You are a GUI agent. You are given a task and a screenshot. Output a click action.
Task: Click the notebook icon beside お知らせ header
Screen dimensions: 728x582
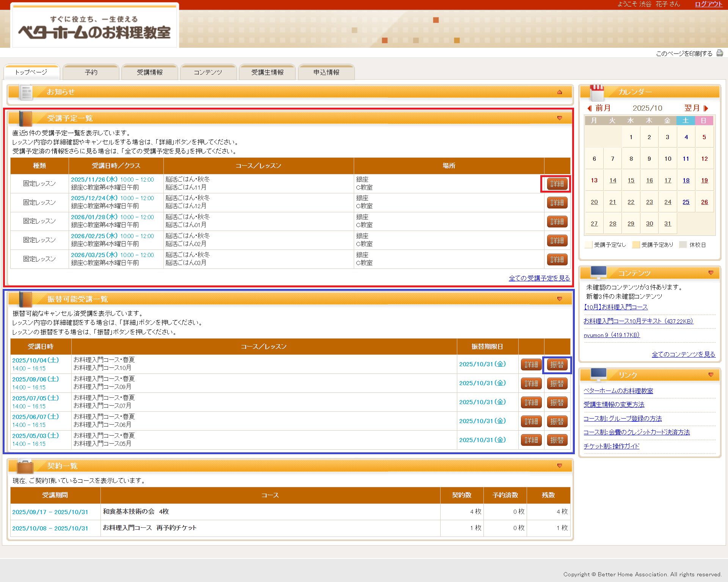[x=26, y=93]
